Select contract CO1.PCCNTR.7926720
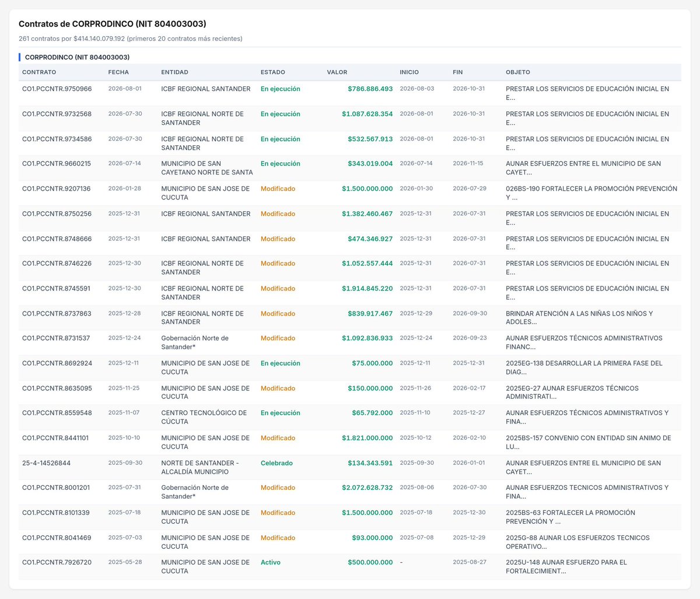Image resolution: width=700 pixels, height=599 pixels. coord(57,562)
